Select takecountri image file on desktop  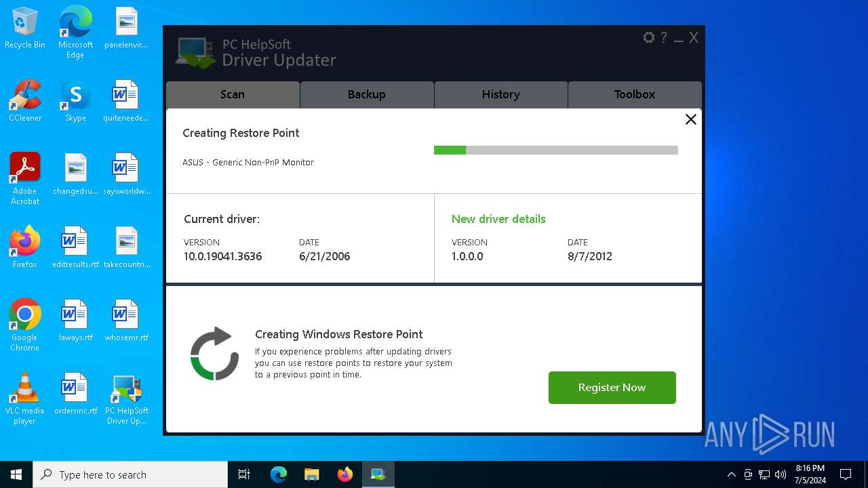click(126, 248)
